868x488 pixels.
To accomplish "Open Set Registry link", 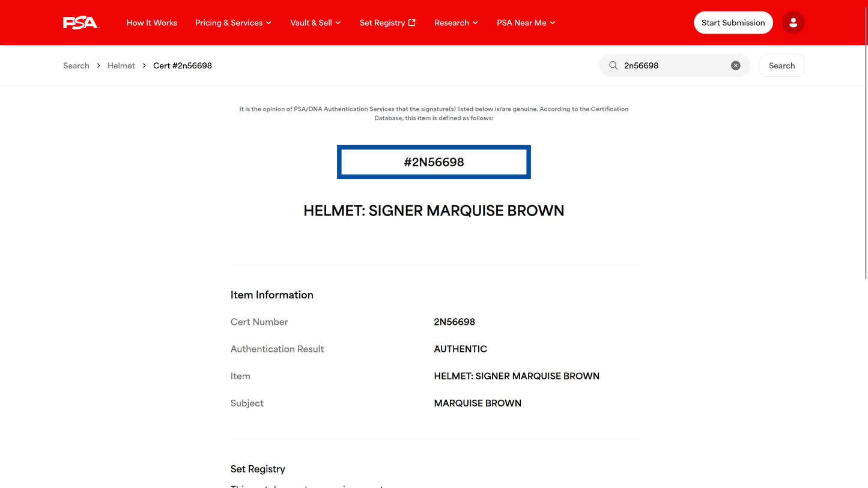I will coord(387,23).
